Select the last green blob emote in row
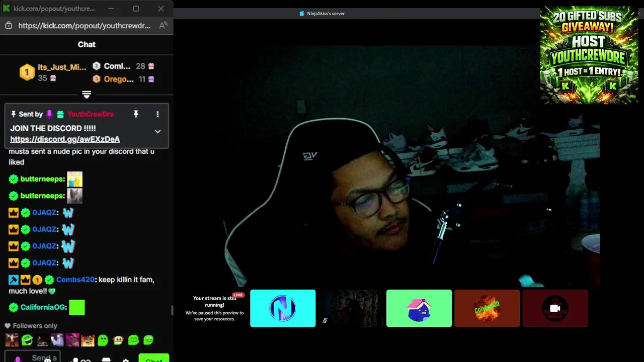The image size is (644, 362). coord(148,340)
